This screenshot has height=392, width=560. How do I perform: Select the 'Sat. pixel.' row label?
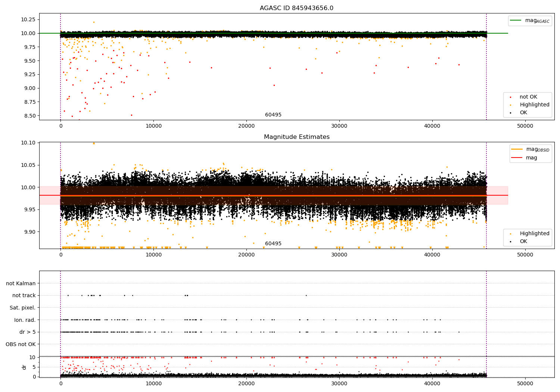pos(22,308)
